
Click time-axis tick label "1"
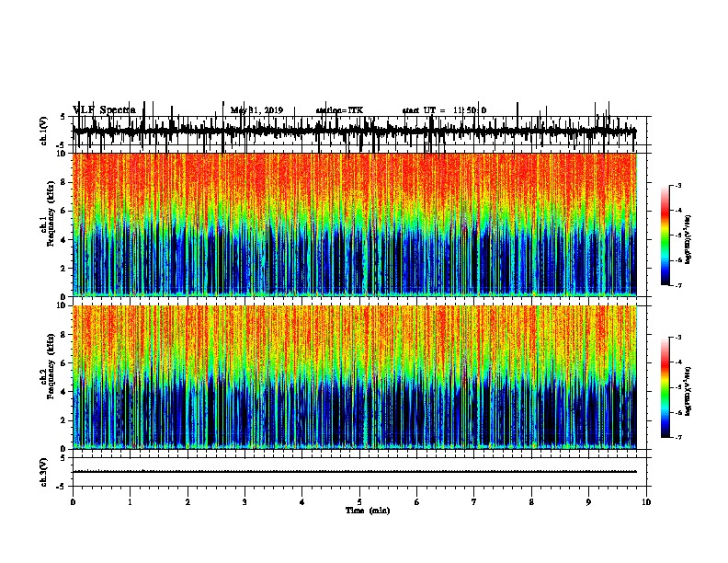click(131, 502)
